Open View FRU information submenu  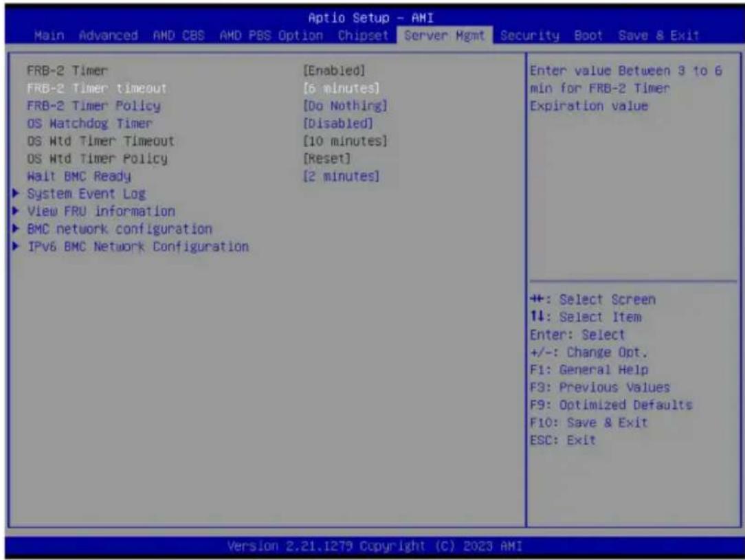[101, 212]
